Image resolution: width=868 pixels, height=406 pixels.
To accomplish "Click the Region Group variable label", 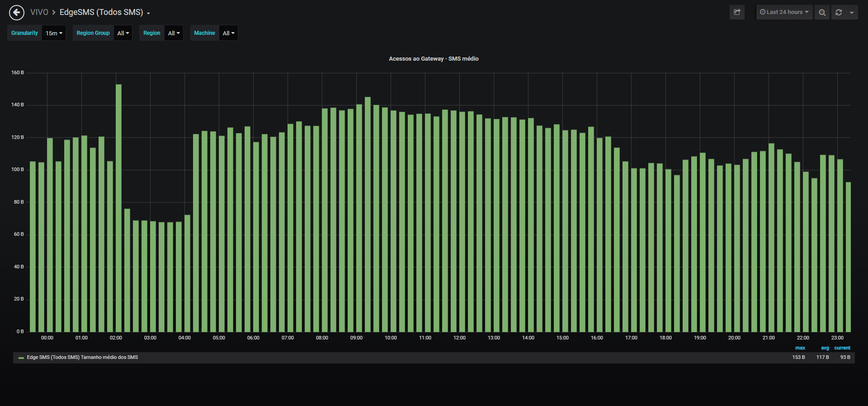I will tap(93, 33).
